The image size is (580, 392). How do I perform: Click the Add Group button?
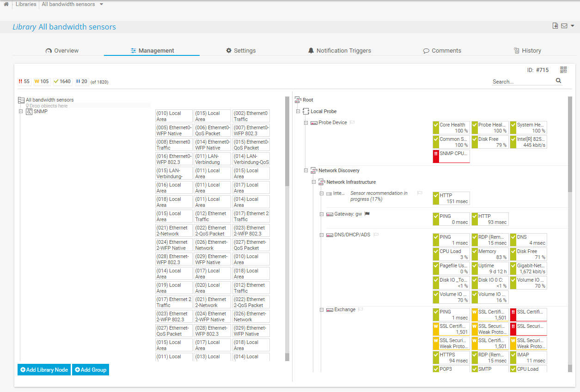tap(91, 370)
